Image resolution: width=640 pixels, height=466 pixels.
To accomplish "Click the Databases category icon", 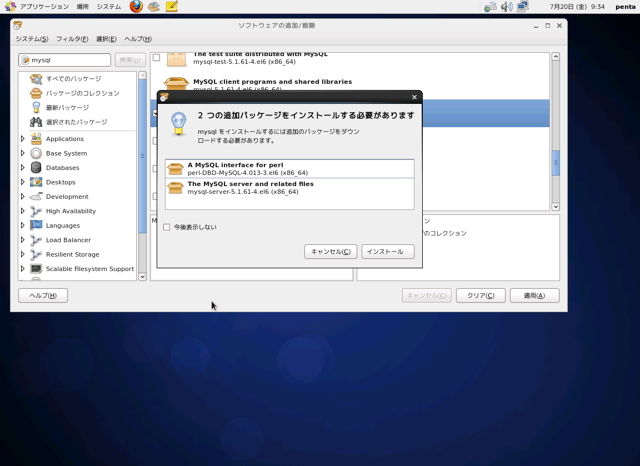I will tap(36, 168).
